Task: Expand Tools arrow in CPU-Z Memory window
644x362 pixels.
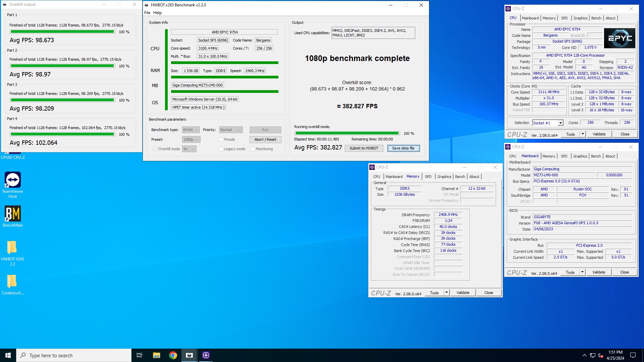Action: pyautogui.click(x=446, y=293)
